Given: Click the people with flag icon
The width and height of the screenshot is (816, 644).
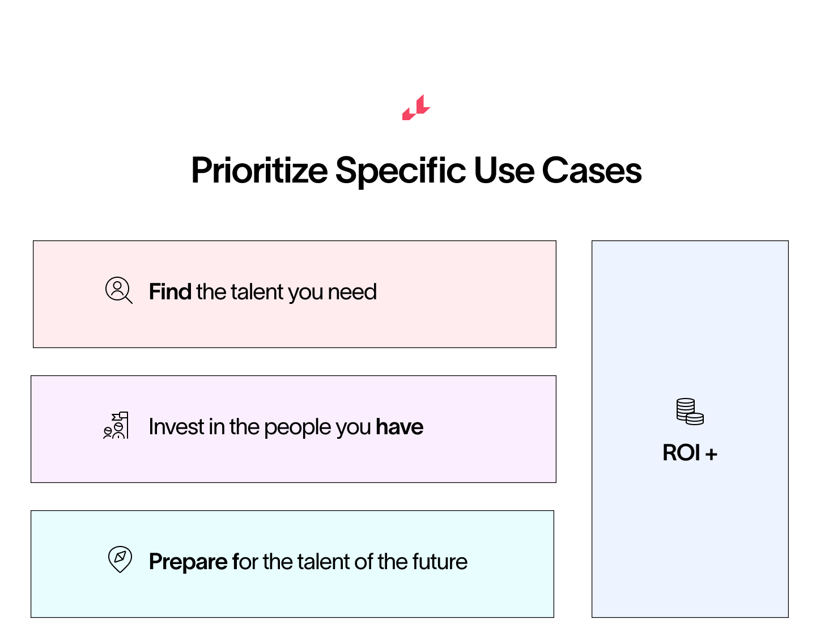Looking at the screenshot, I should point(116,425).
